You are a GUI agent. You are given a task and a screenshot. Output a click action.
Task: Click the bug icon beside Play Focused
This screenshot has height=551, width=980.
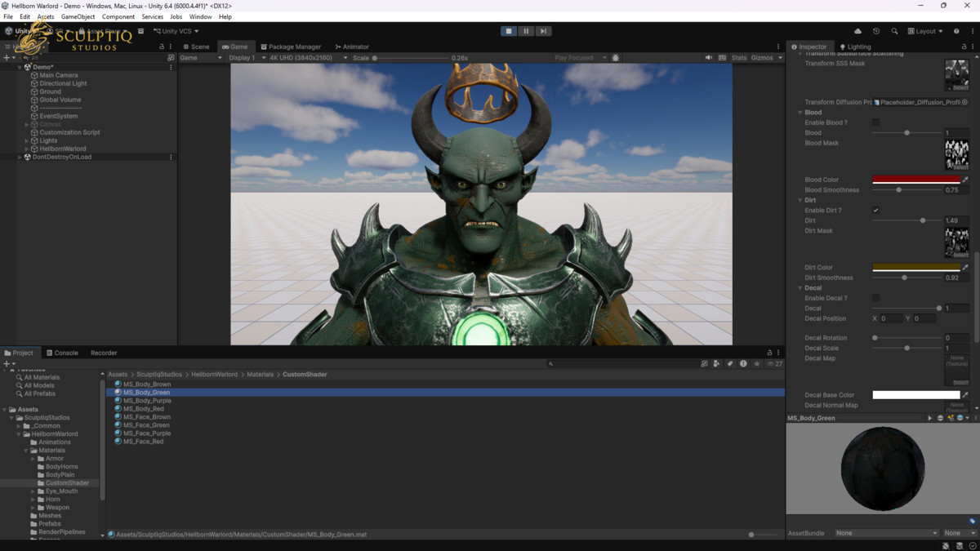point(616,58)
